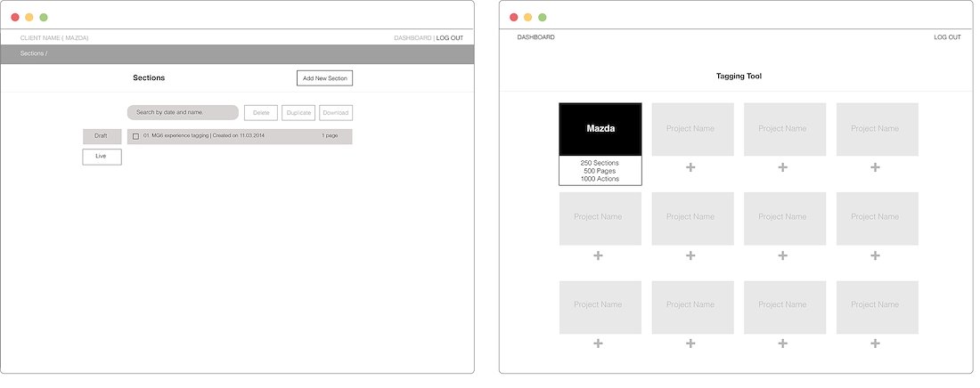
Task: Open DASHBOARD in the Tagging Tool window
Action: [535, 37]
